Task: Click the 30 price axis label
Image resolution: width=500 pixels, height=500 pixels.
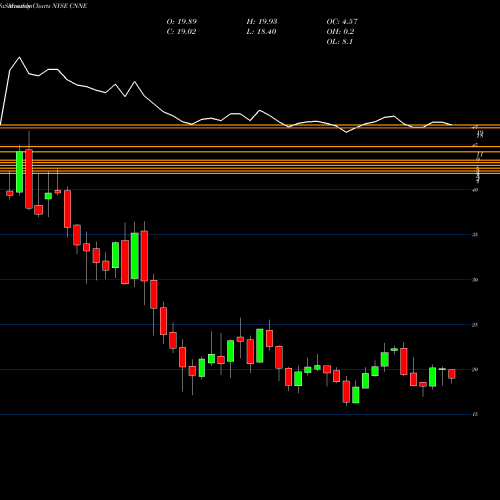Action: pos(475,280)
